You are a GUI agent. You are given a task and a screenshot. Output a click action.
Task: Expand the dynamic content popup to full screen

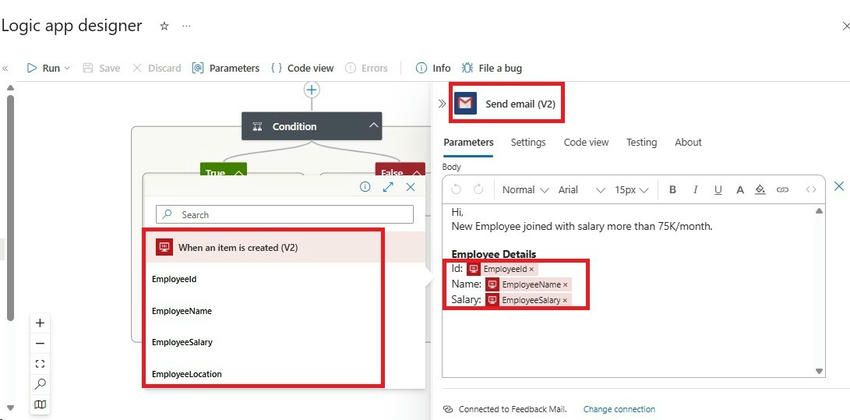tap(388, 187)
